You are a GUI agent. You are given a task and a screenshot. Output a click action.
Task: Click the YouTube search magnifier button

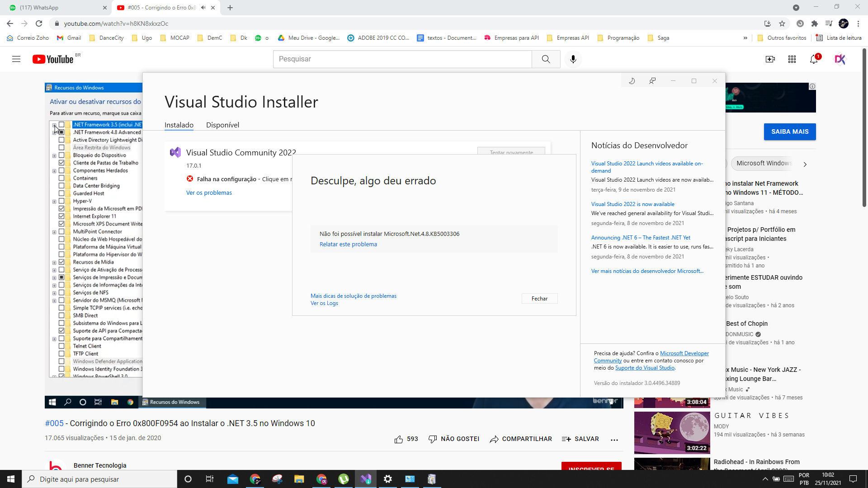click(x=546, y=59)
